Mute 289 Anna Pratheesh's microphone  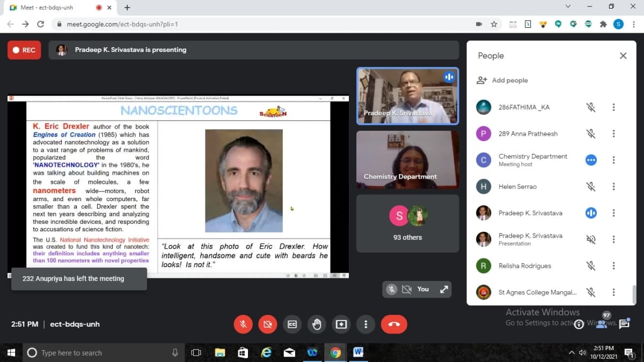click(x=591, y=134)
